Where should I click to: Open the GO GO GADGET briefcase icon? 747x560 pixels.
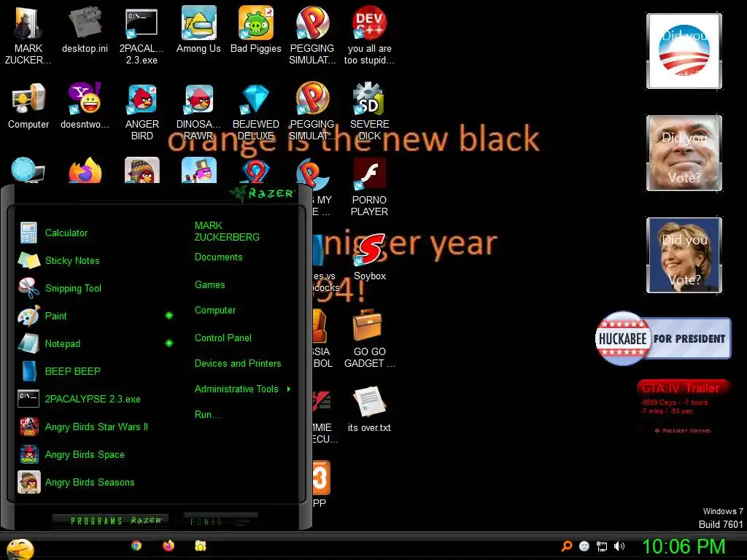pyautogui.click(x=369, y=338)
